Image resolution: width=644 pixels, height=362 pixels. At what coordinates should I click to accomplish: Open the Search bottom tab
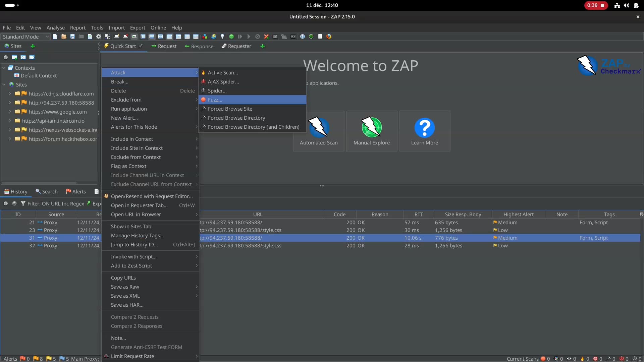(x=47, y=192)
